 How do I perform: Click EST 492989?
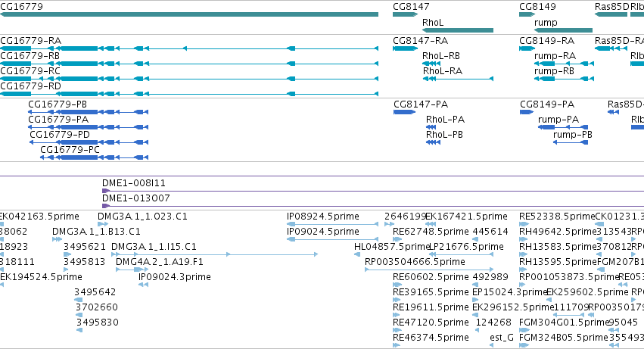(x=475, y=285)
